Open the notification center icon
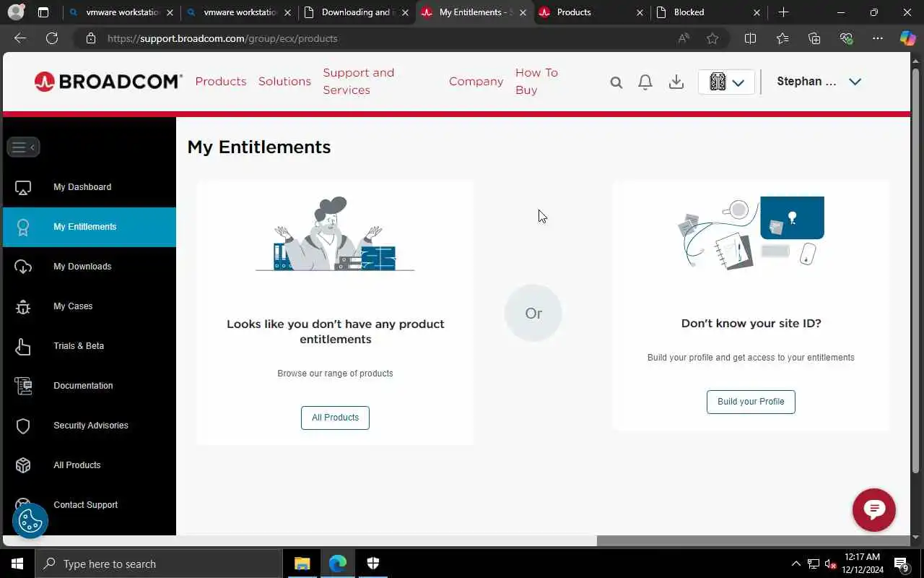This screenshot has width=924, height=578. coord(902,564)
